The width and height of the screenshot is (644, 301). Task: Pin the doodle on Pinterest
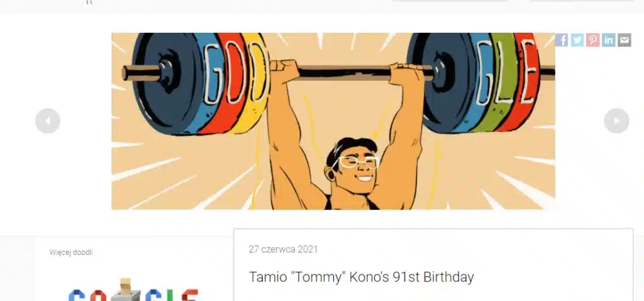click(x=592, y=40)
